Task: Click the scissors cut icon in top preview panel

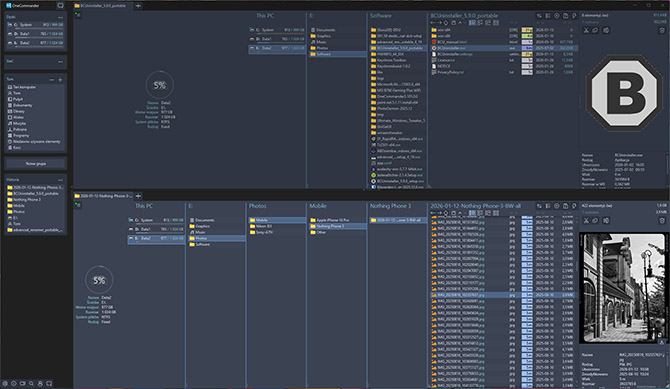Action: (x=586, y=30)
